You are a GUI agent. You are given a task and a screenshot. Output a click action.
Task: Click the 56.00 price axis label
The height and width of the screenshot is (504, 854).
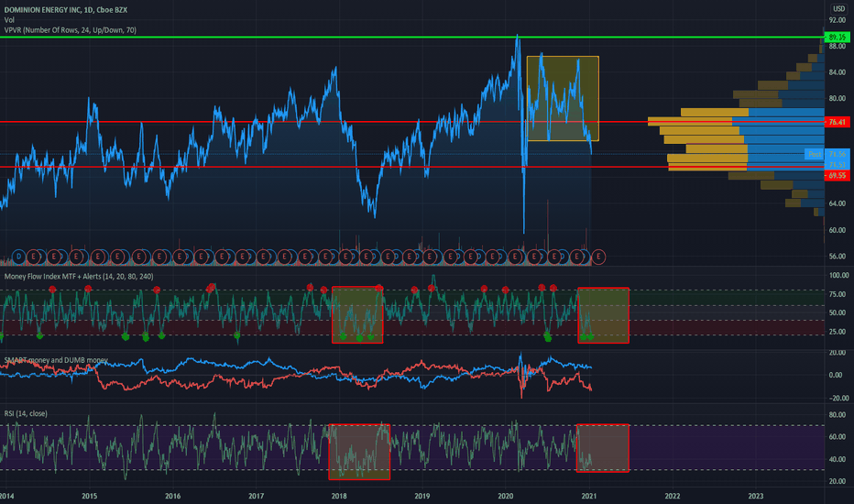click(838, 256)
